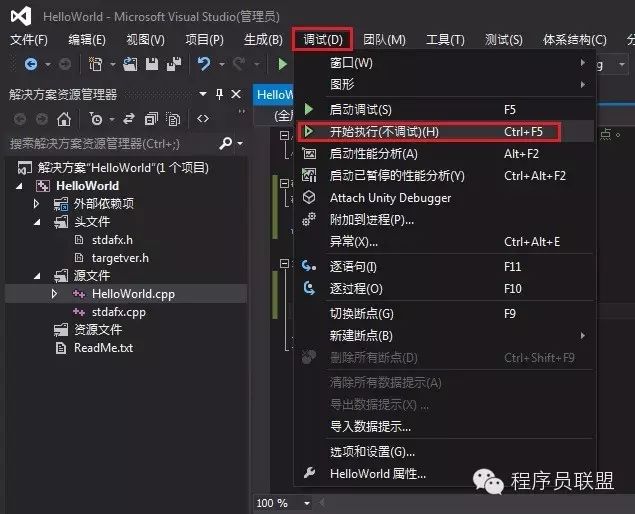The width and height of the screenshot is (635, 514).
Task: Open Solution Explorer window options dropdown arrow
Action: click(203, 94)
